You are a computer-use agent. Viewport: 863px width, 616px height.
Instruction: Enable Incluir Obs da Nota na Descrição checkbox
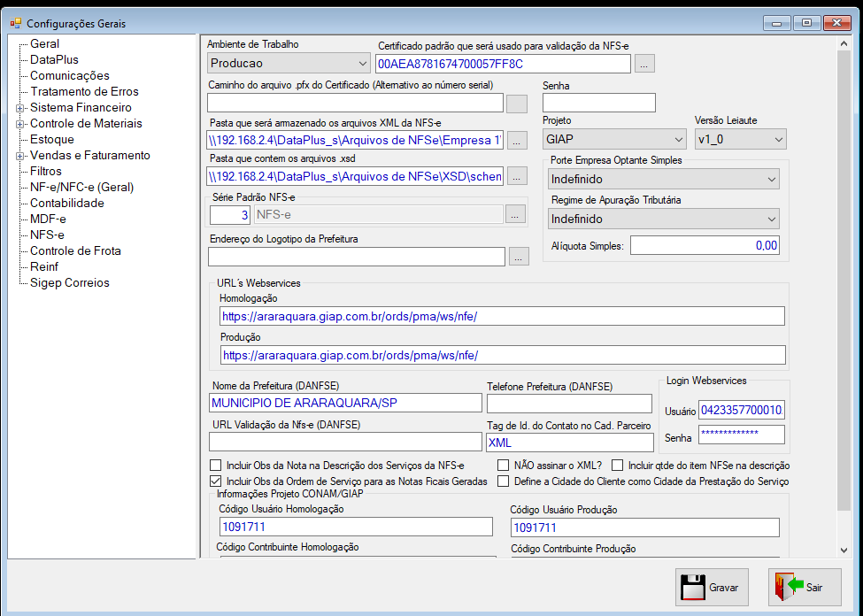pyautogui.click(x=216, y=466)
